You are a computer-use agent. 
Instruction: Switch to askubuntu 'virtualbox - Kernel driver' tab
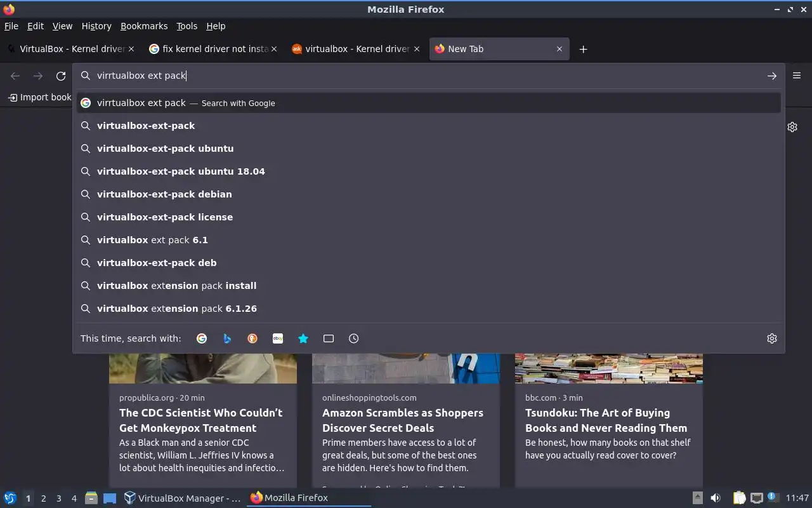point(356,49)
